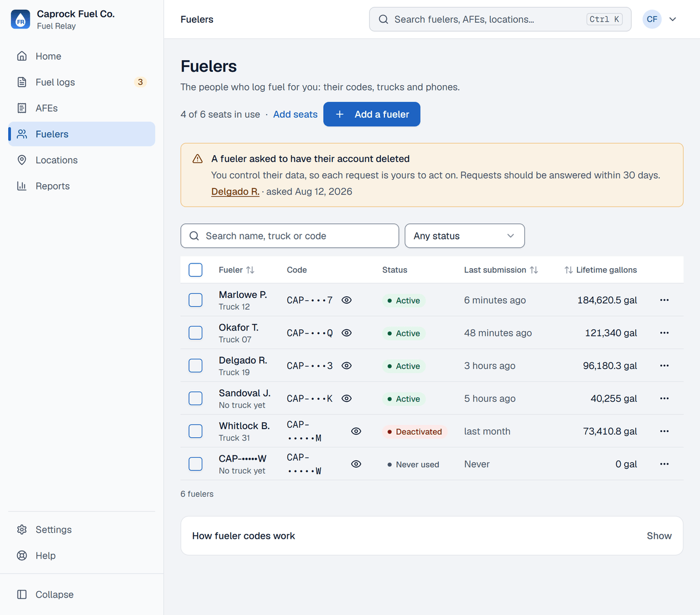Expand the CF account menu chevron

[x=673, y=19]
